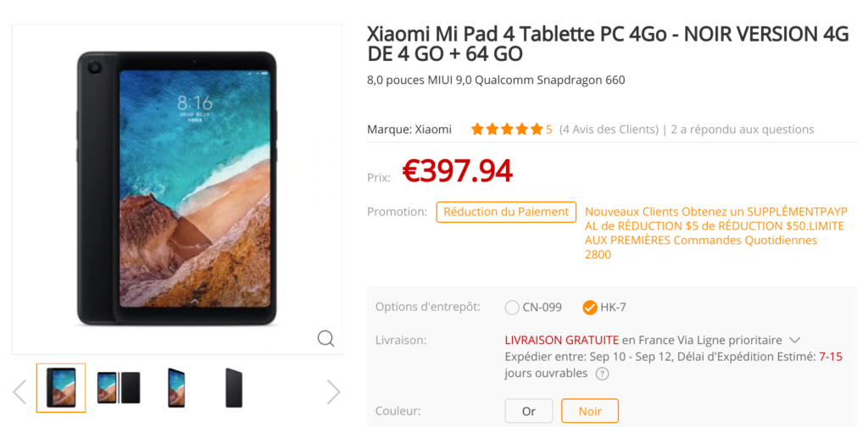This screenshot has height=427, width=868.
Task: Click the magnifier zoom icon on product image
Action: tap(325, 338)
